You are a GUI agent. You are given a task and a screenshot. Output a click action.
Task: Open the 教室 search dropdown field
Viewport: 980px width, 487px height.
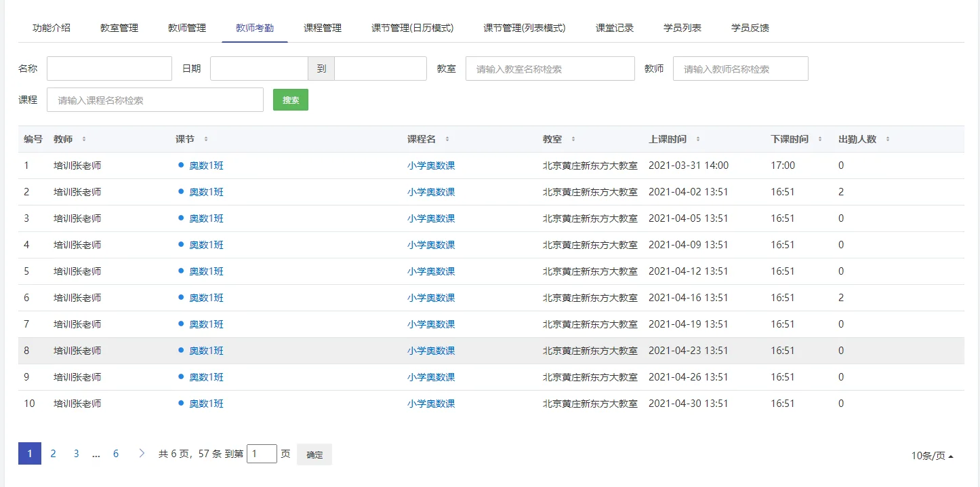pos(550,69)
